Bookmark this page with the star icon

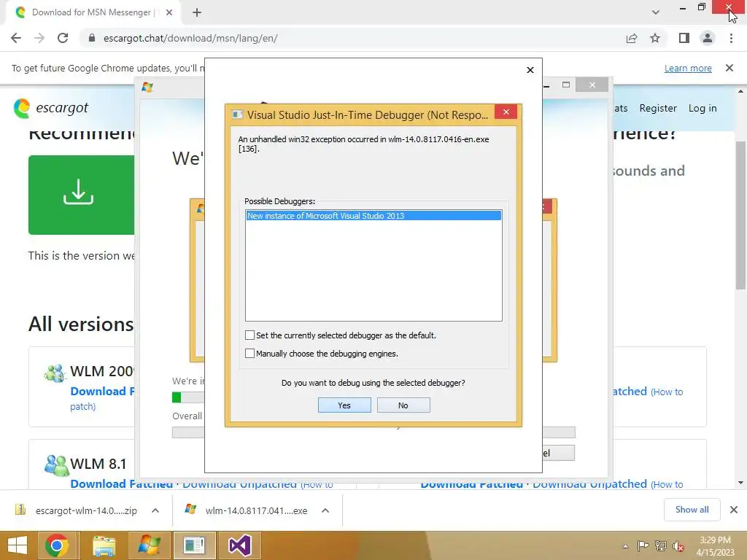(x=655, y=38)
